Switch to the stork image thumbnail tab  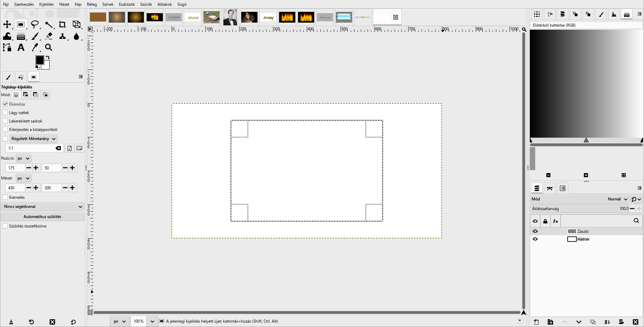212,17
